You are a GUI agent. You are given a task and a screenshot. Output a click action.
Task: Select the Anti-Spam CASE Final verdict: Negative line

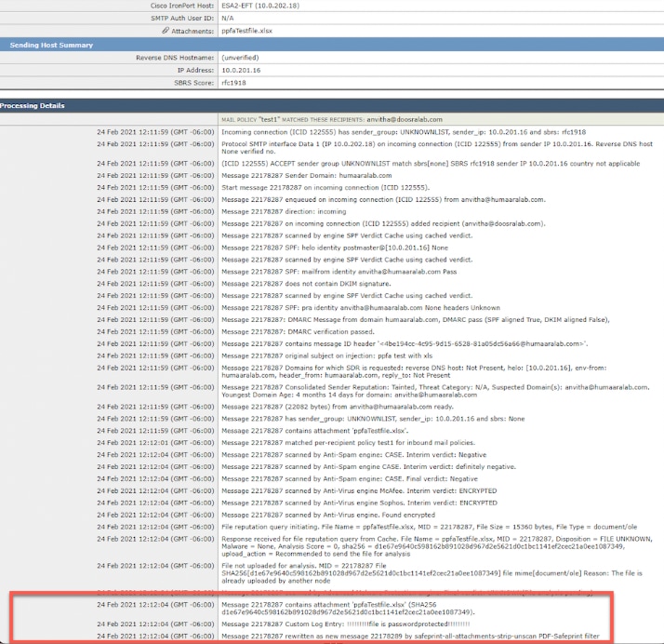tap(350, 479)
